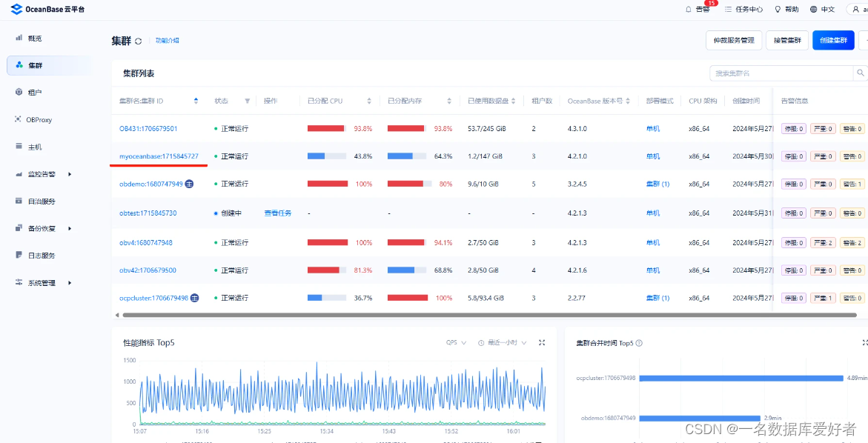Click the obv42 used disk value 2.8/50 GiB
This screenshot has width=868, height=443.
[483, 270]
